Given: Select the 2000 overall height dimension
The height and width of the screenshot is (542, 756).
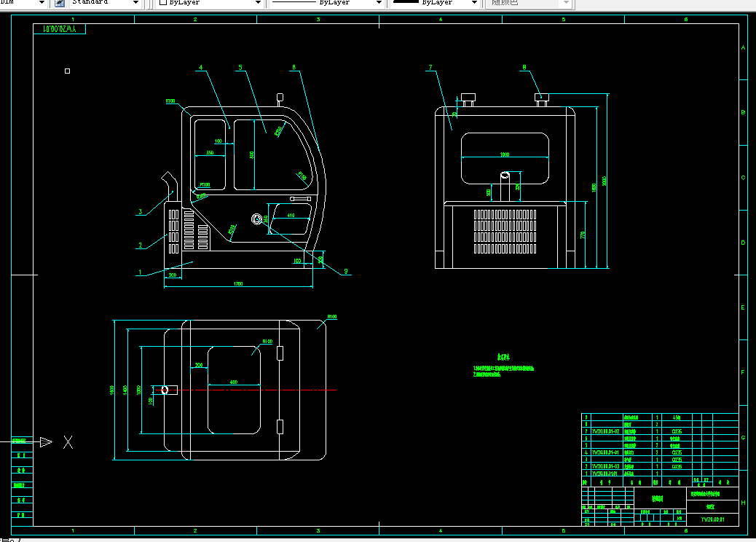Looking at the screenshot, I should point(604,181).
